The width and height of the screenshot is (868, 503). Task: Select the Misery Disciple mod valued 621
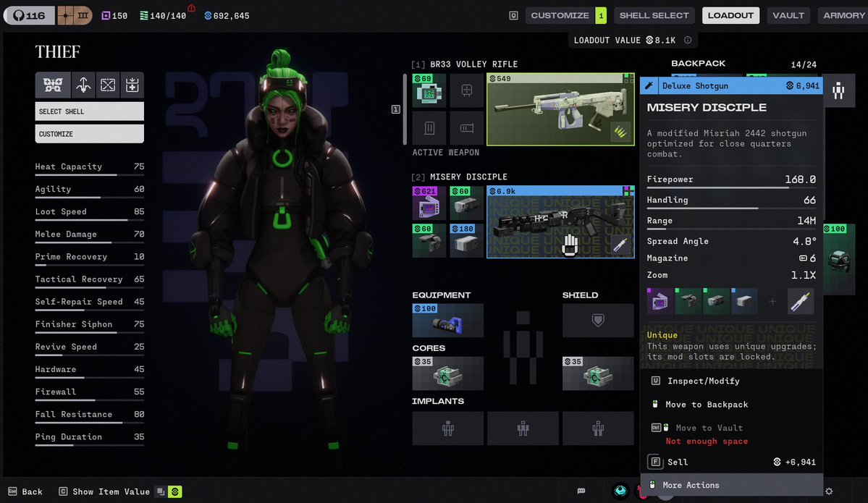[x=429, y=203]
